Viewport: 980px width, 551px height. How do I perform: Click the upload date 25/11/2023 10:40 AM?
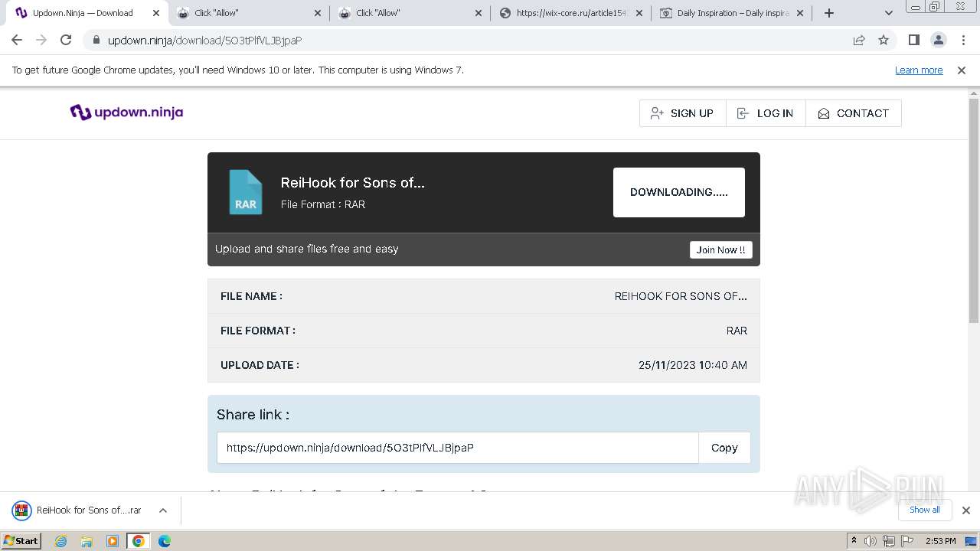click(x=693, y=365)
